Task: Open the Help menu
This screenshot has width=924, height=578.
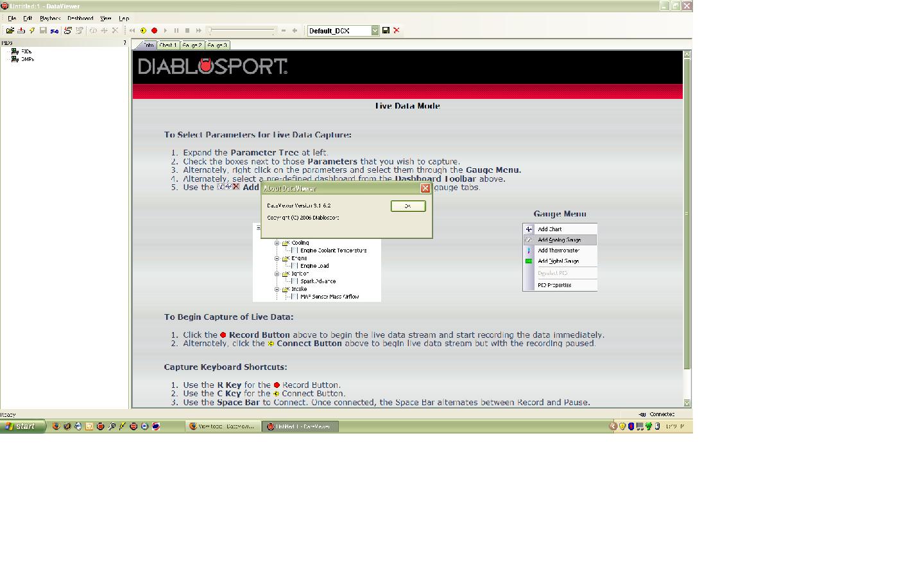Action: 124,19
